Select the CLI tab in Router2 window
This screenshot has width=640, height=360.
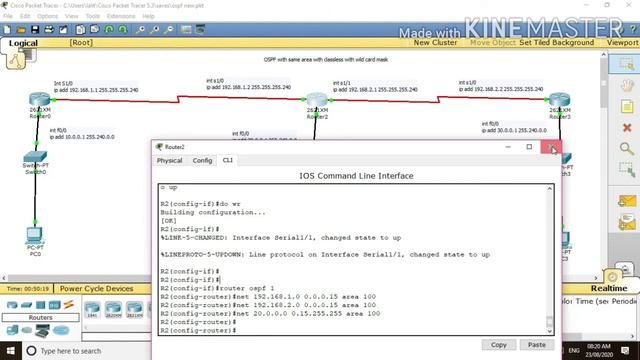pos(227,160)
